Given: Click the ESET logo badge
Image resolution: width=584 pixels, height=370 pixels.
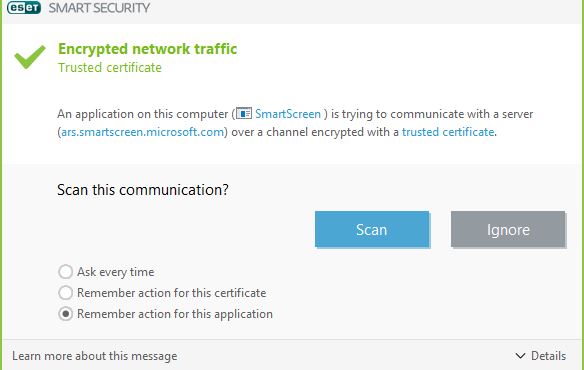Looking at the screenshot, I should click(x=23, y=7).
